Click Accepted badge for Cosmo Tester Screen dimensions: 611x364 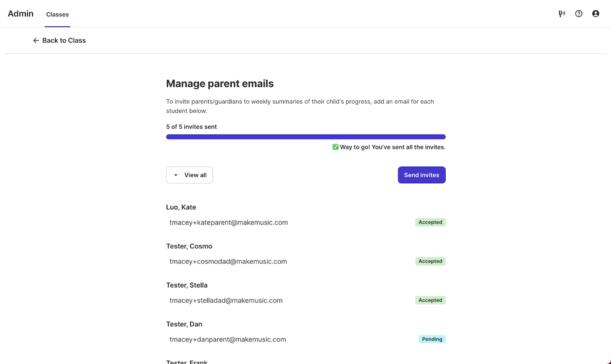(x=430, y=261)
